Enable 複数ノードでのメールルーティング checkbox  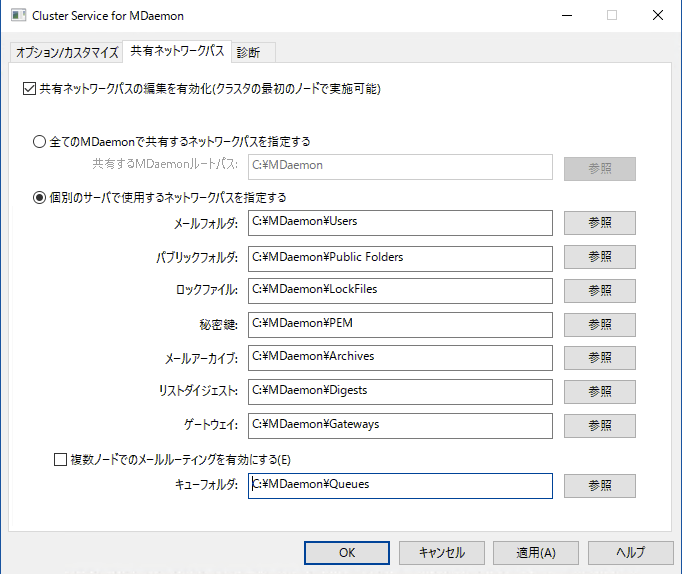(x=59, y=460)
